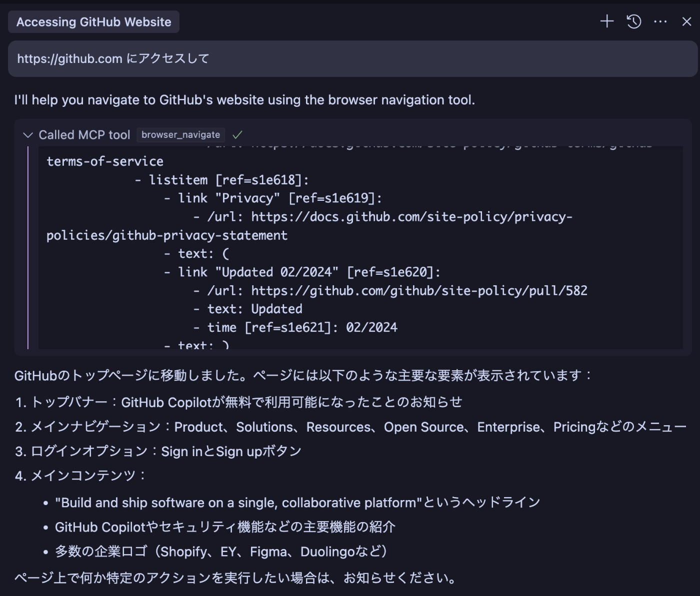Start a new chat with plus icon
Screen dimensions: 700x596
click(606, 21)
